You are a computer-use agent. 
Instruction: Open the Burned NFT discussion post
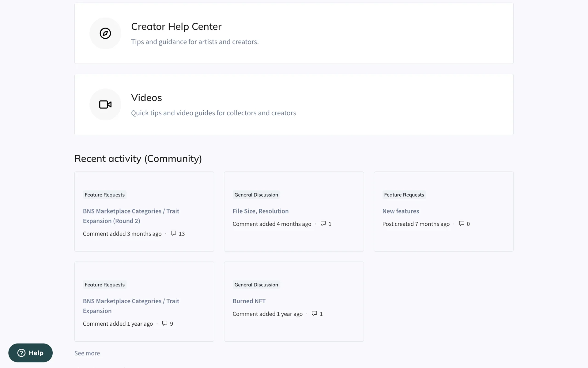[249, 301]
